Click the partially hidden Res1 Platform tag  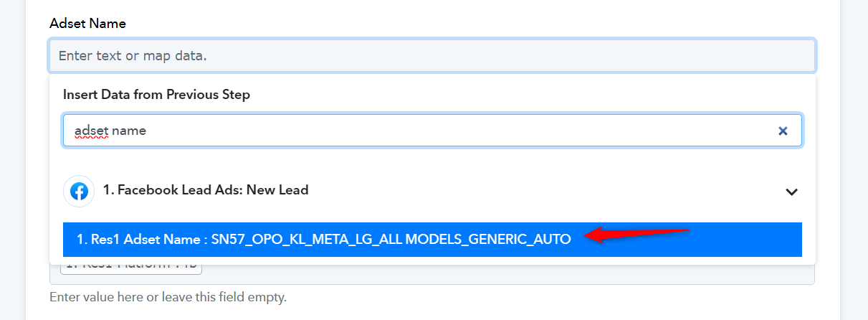(131, 265)
